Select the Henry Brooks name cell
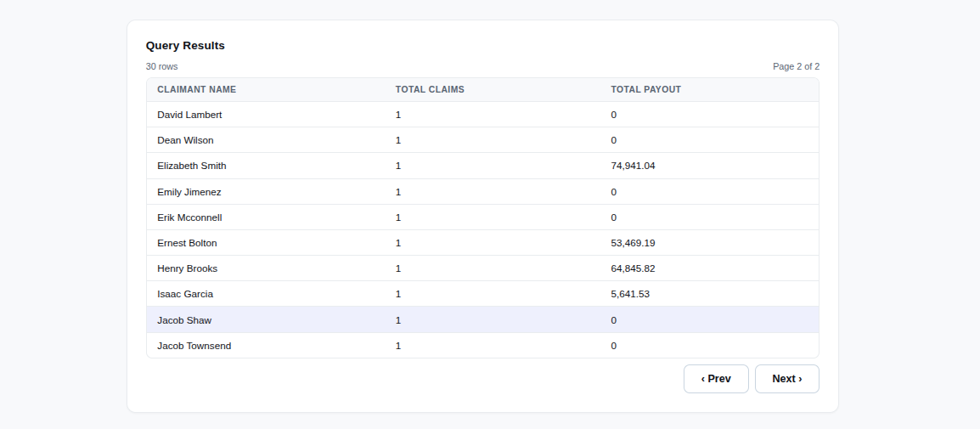 [x=188, y=269]
